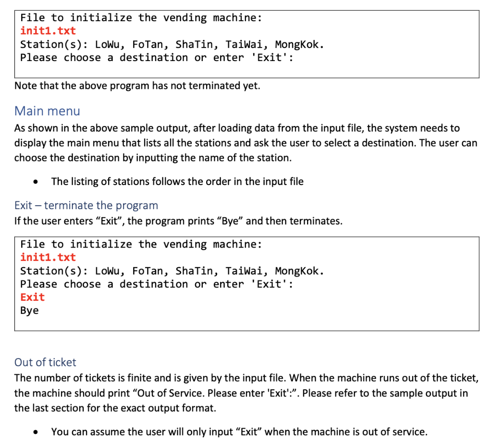Screen dimensions: 492x448
Task: Click paragraph starting 'As shown in the above'
Action: coord(246,143)
